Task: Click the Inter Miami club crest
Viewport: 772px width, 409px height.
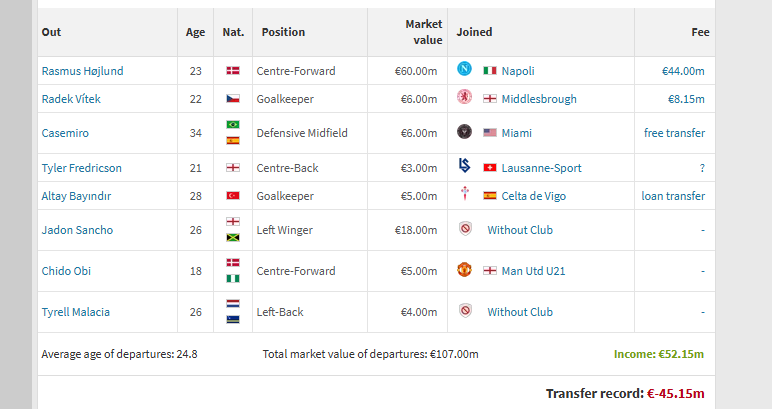Action: pos(464,132)
